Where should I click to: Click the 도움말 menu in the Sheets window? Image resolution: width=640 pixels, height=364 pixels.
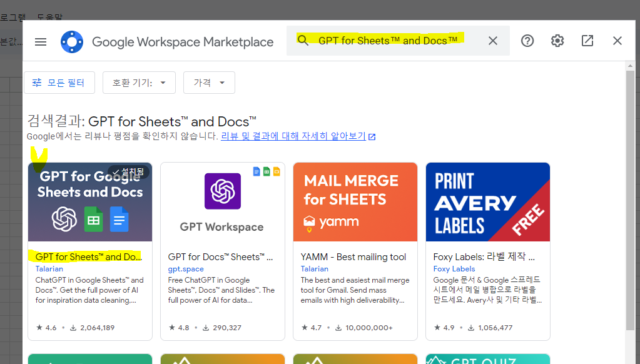[49, 17]
